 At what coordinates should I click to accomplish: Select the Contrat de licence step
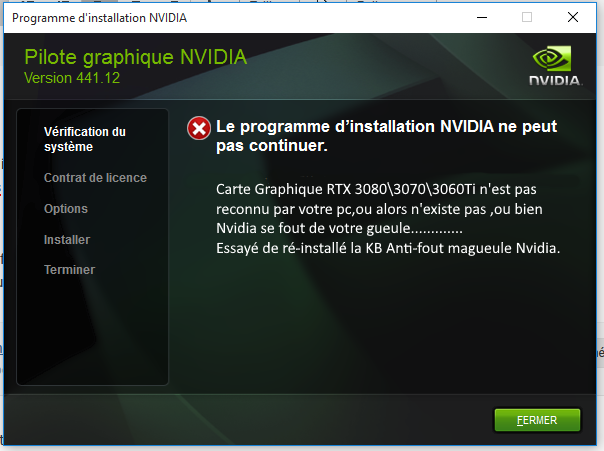95,178
